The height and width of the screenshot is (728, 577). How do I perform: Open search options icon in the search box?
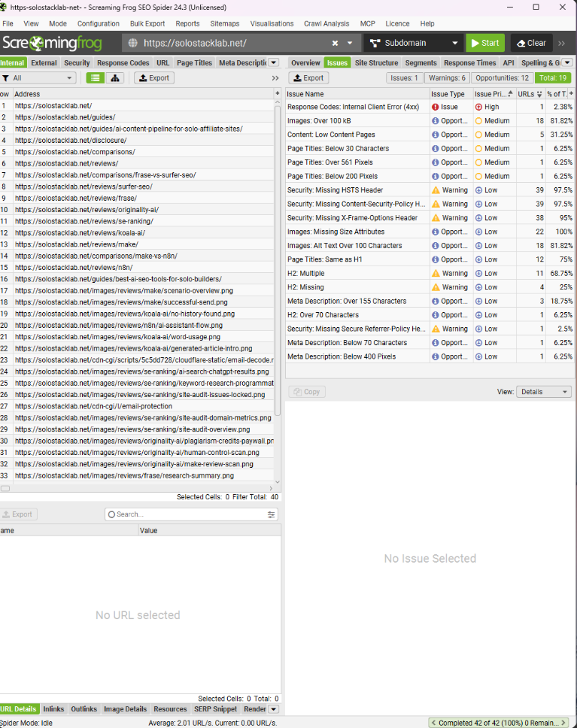coord(272,514)
